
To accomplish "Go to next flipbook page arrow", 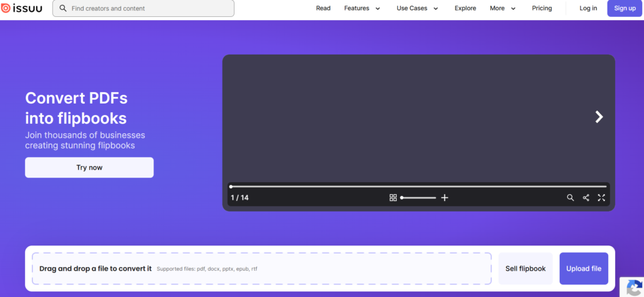I will click(x=599, y=117).
